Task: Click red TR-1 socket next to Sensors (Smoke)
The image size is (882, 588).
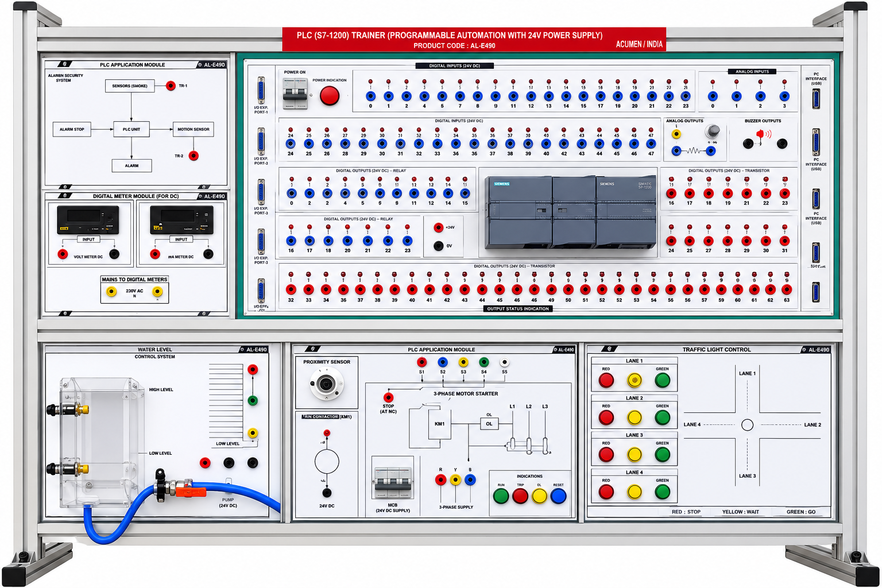Action: 171,86
